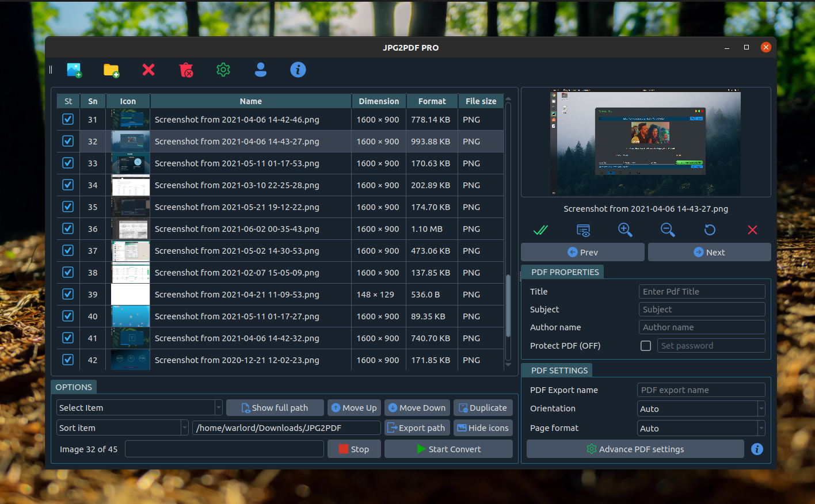Click the list-view eye icon under preview

click(583, 230)
